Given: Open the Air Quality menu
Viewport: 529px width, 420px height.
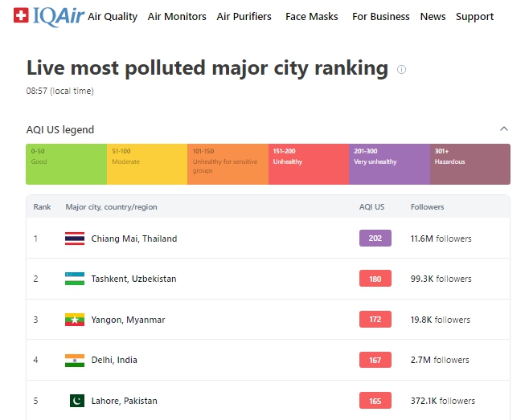Looking at the screenshot, I should point(113,16).
